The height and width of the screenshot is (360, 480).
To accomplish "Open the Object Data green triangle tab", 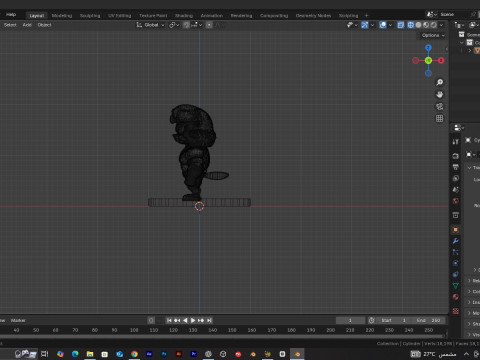I will coord(456,286).
